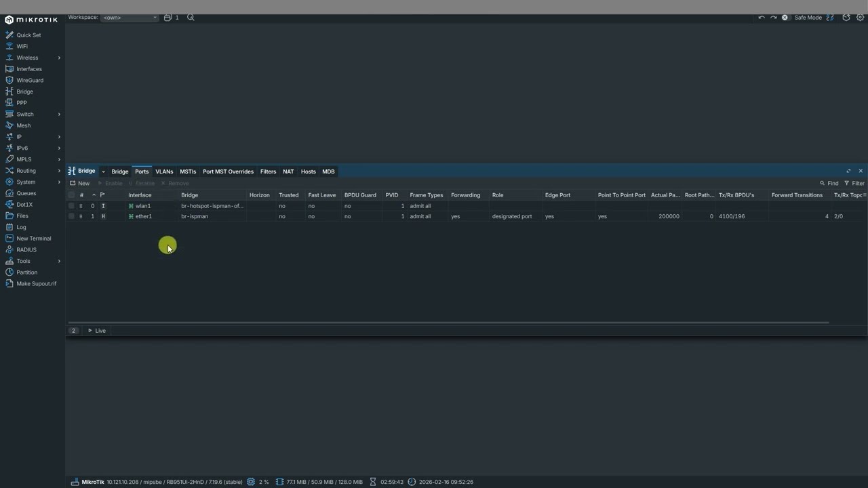
Task: Switch to the NAT tab
Action: (x=288, y=171)
